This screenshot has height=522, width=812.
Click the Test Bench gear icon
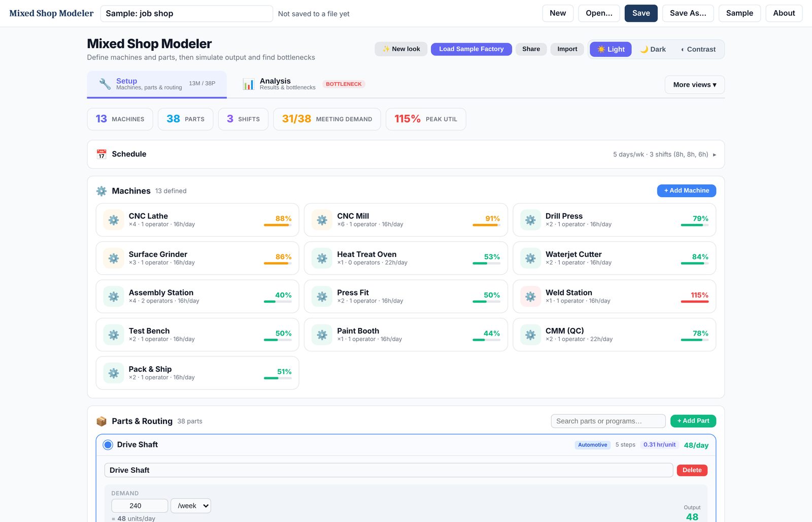coord(114,335)
